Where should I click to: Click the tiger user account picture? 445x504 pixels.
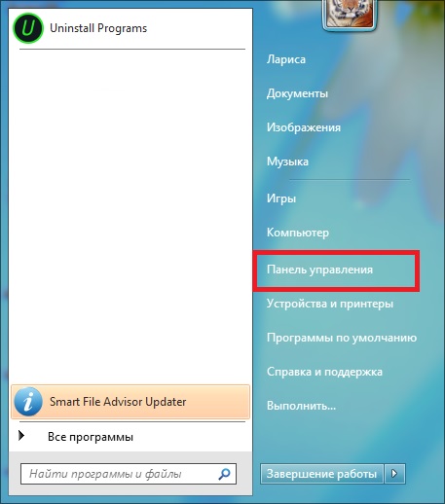coord(349,14)
